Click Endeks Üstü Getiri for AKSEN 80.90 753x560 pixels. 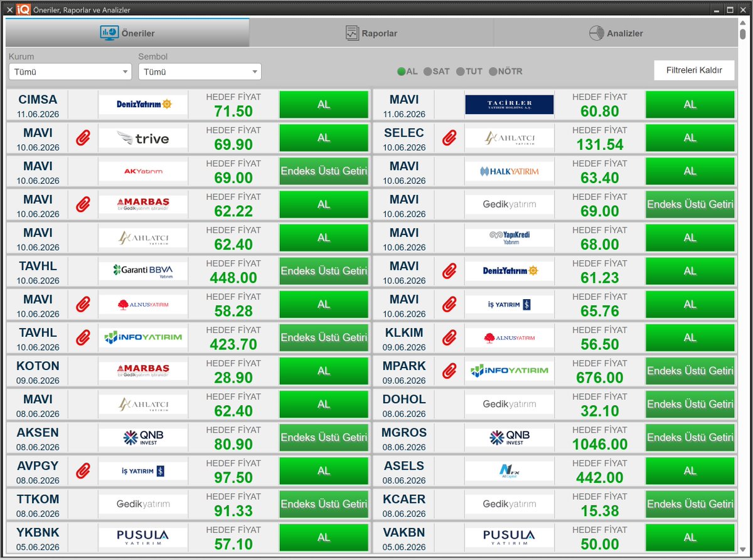coord(324,437)
